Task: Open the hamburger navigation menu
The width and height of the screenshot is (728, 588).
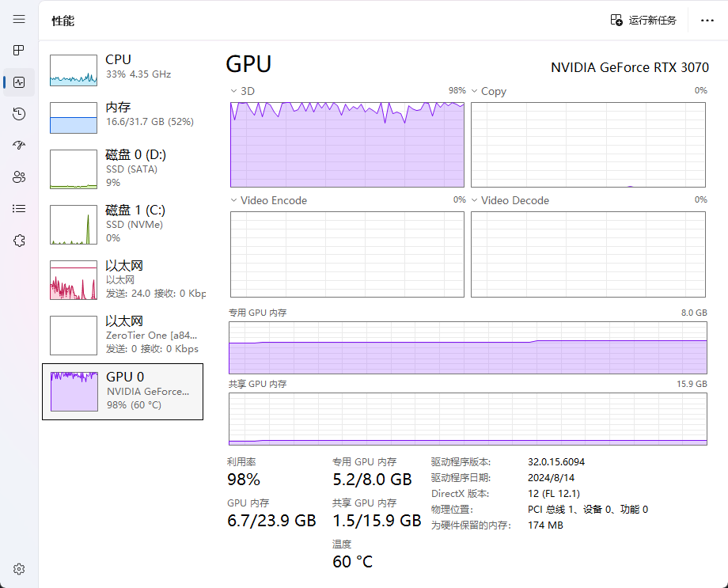Action: click(19, 19)
